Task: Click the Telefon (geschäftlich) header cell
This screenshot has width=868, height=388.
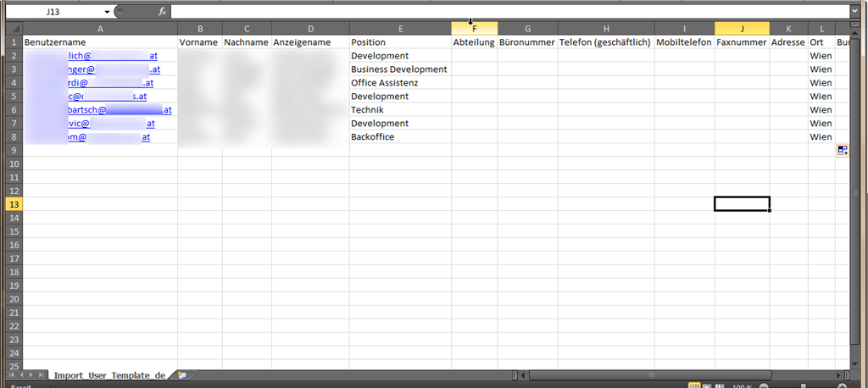Action: 606,42
